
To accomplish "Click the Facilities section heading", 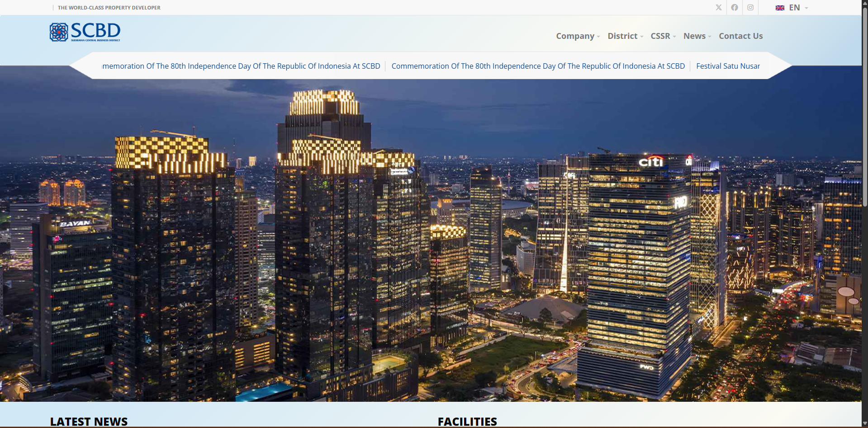I will click(x=467, y=421).
